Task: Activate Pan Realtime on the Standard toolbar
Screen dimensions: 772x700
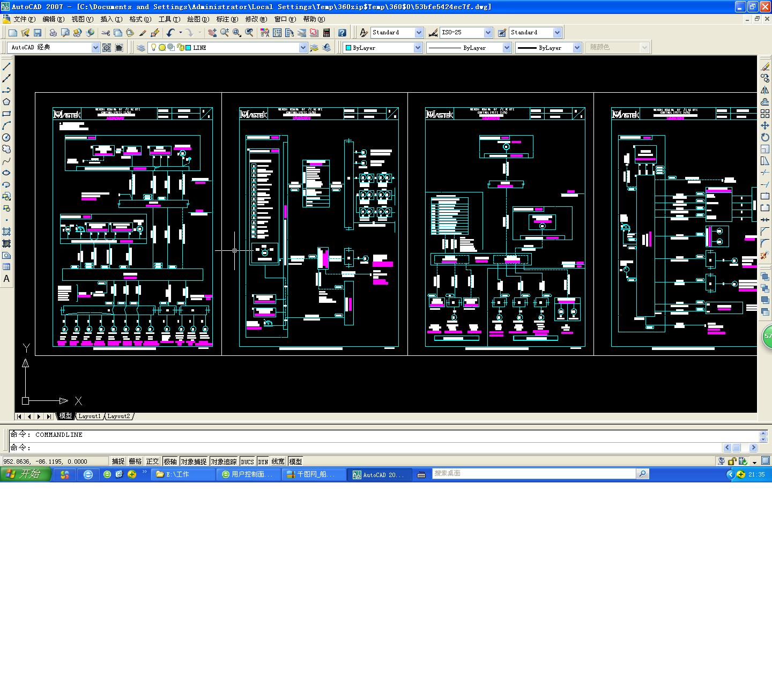Action: (212, 32)
